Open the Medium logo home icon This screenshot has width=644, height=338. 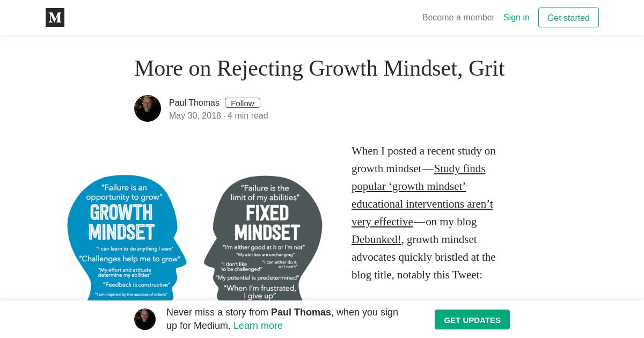[x=55, y=17]
